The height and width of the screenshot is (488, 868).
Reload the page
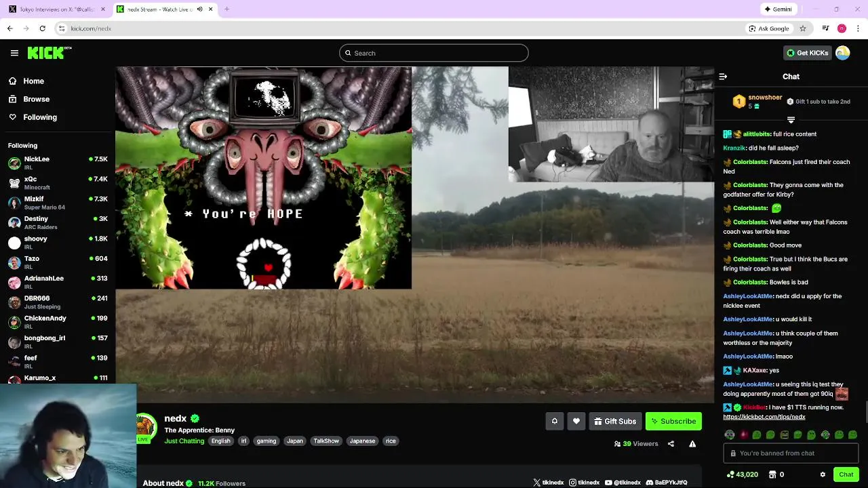click(42, 28)
